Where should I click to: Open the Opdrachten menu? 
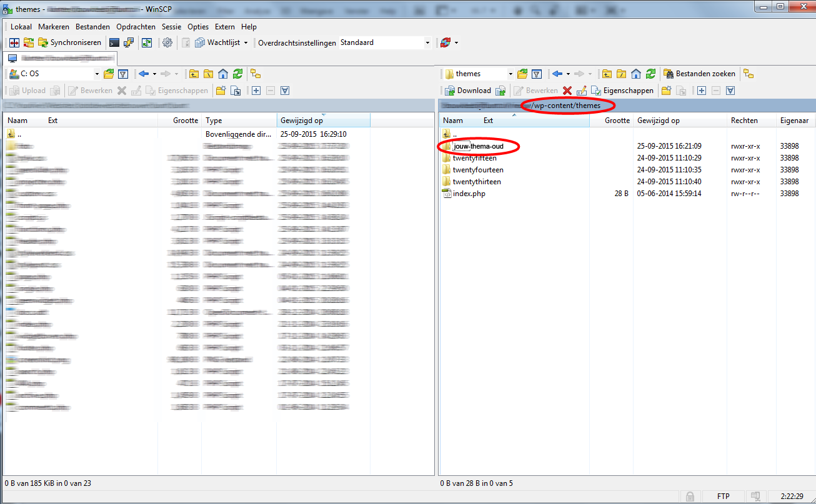tap(136, 27)
